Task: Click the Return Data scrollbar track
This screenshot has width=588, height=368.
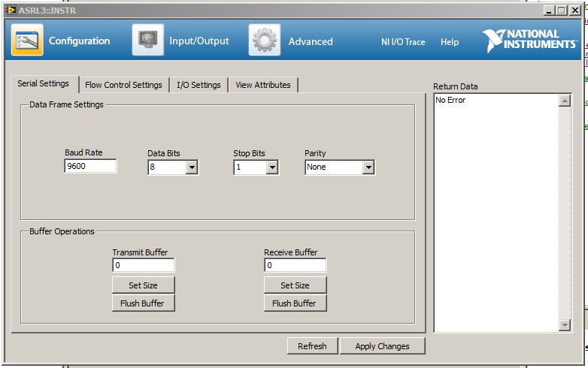Action: [565, 213]
